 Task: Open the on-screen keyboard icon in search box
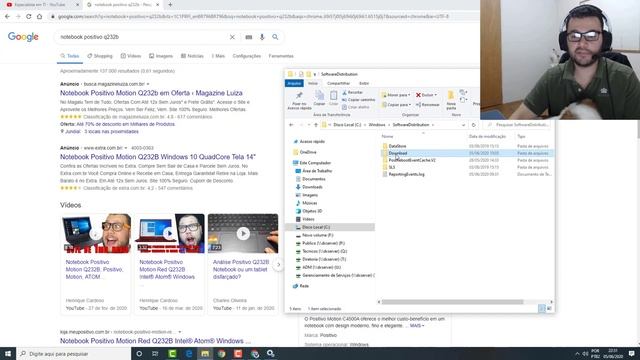249,37
